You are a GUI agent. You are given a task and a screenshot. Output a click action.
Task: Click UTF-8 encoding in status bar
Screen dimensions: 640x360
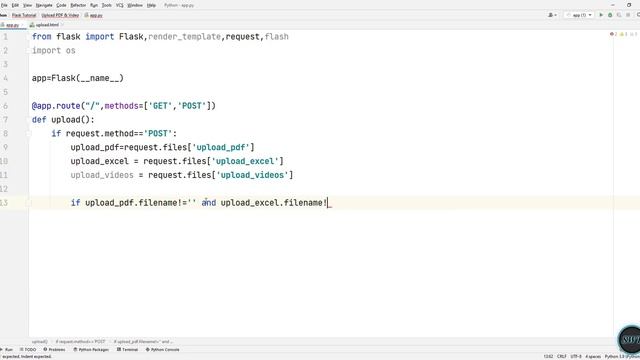[576, 357]
